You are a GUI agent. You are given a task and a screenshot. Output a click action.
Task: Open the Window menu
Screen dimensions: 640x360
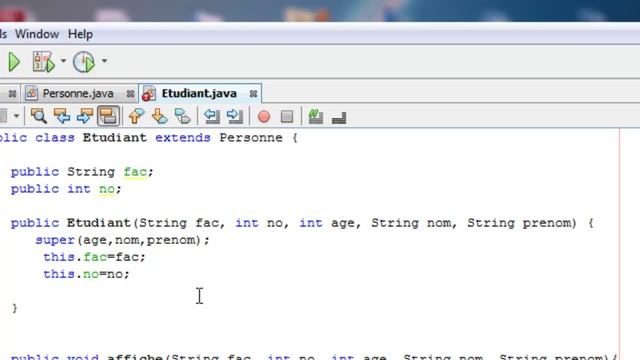coord(37,34)
